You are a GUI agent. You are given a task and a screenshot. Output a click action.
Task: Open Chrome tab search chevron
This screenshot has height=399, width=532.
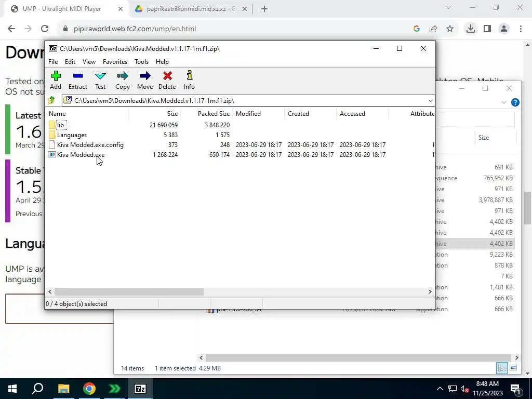pos(448,7)
